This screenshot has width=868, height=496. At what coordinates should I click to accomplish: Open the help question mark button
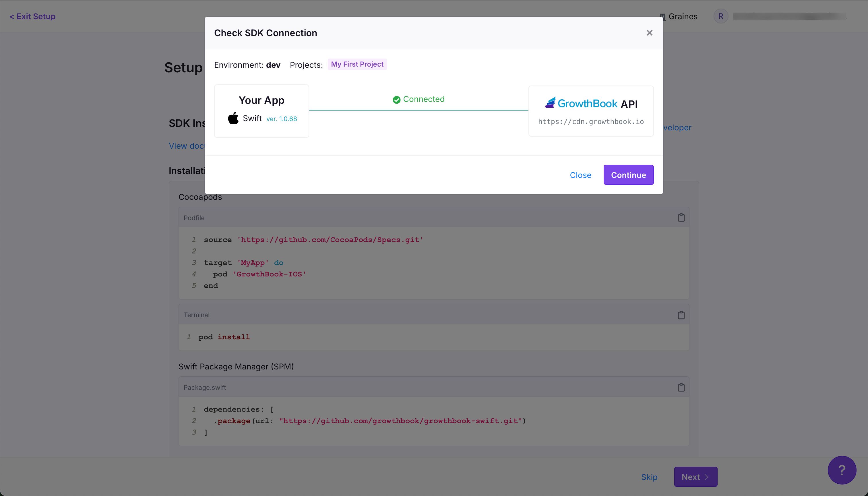click(842, 470)
